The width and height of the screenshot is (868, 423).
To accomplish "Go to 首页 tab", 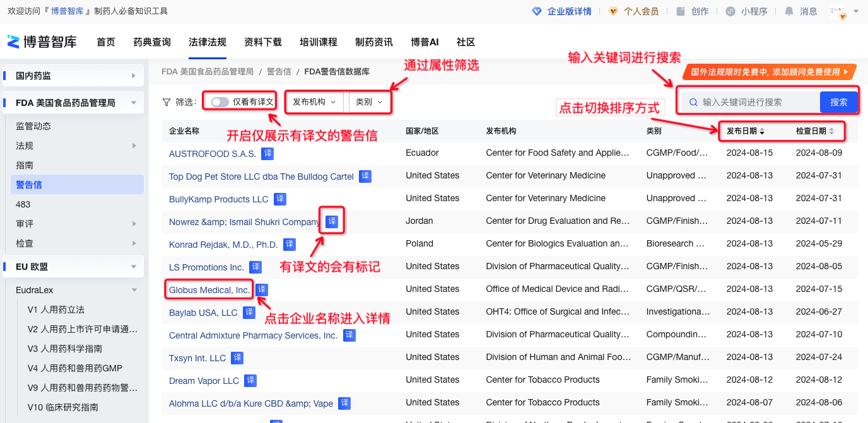I will pos(106,42).
